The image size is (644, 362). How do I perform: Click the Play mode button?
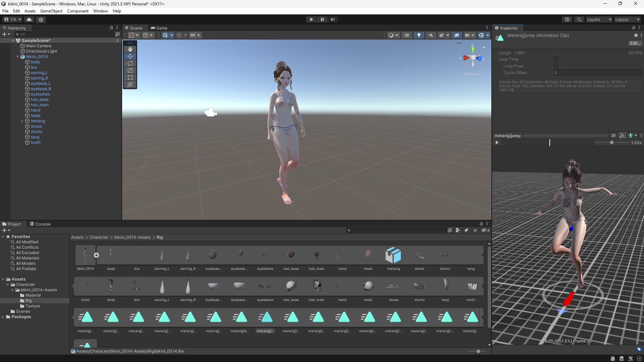(x=311, y=19)
